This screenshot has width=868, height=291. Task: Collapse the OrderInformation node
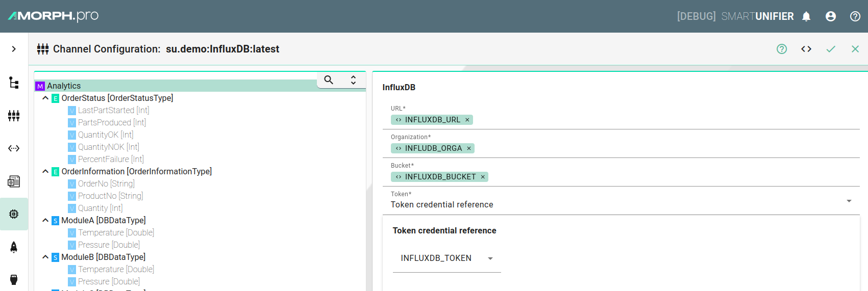[x=45, y=171]
